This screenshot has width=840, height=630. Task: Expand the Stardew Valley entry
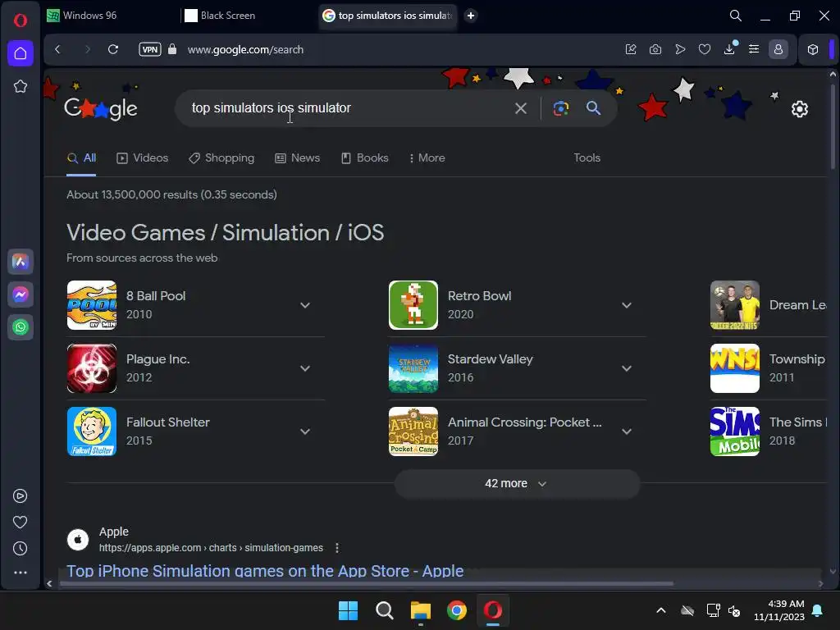626,368
